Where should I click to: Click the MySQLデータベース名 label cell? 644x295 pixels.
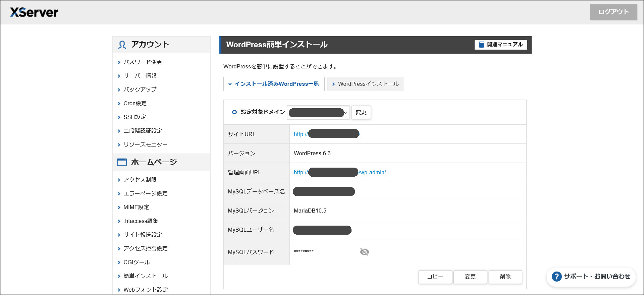pos(257,191)
